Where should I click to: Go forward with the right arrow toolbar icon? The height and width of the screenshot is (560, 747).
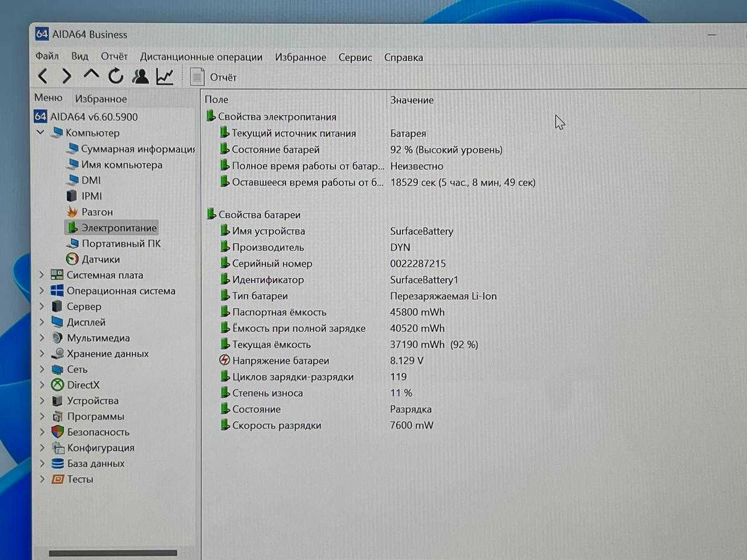pyautogui.click(x=67, y=76)
